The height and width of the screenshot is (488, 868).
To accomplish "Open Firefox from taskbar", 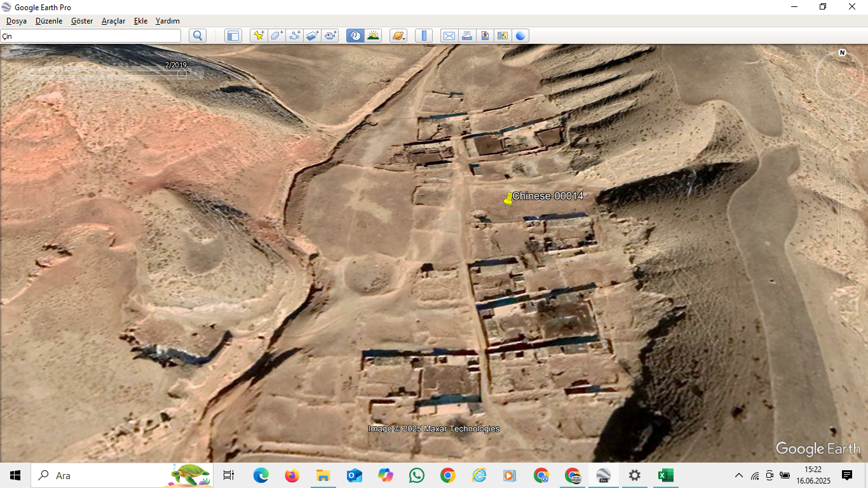I will coord(292,475).
